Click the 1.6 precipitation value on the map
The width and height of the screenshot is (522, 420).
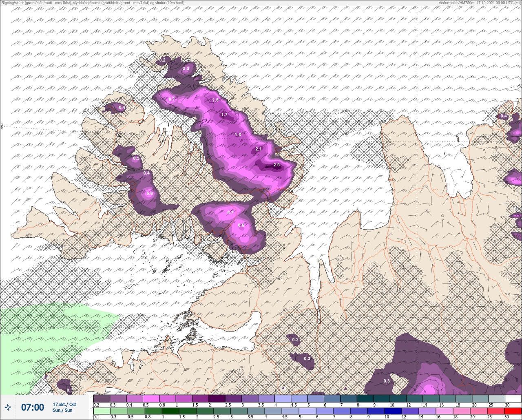click(238, 135)
